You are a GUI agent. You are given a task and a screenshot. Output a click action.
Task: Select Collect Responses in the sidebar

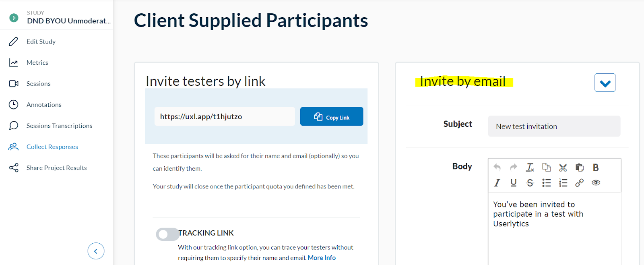pos(52,147)
